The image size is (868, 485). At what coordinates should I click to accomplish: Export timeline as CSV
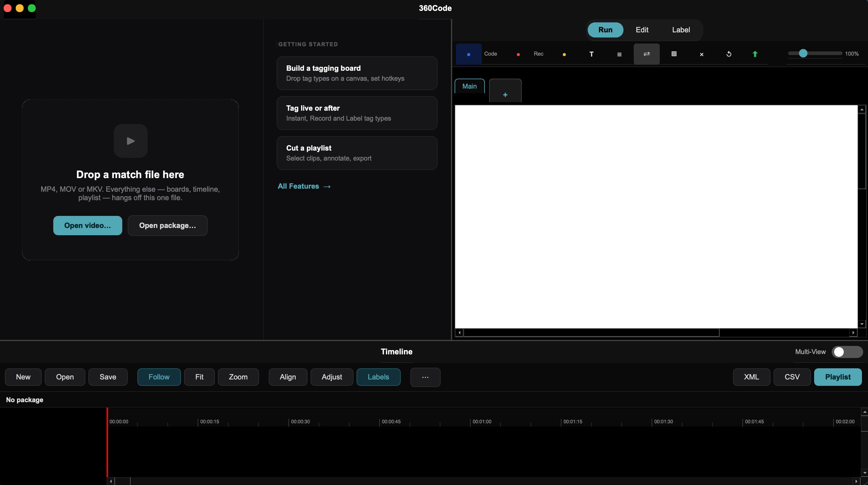(792, 377)
